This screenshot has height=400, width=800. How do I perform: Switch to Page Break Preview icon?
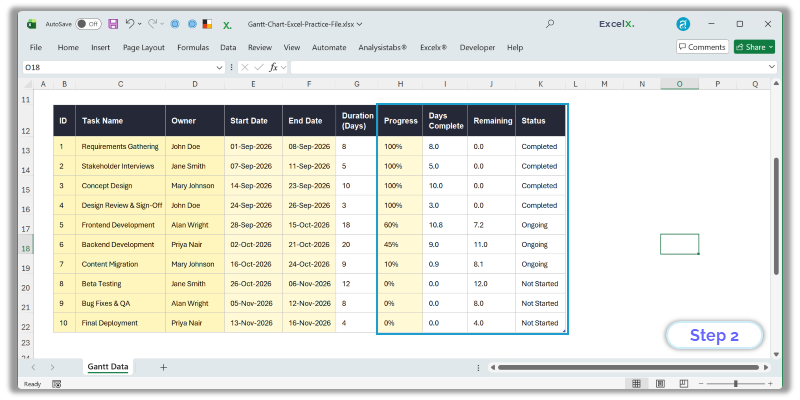point(684,384)
